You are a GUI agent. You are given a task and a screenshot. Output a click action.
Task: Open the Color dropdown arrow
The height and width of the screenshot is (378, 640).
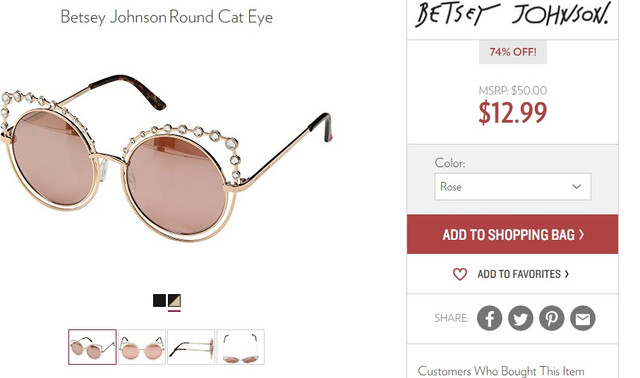pos(576,187)
